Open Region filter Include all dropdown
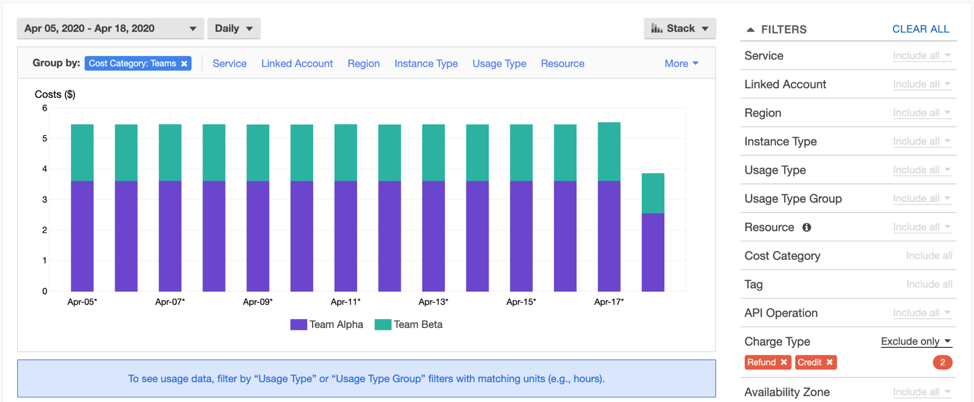This screenshot has height=402, width=974. tap(921, 113)
